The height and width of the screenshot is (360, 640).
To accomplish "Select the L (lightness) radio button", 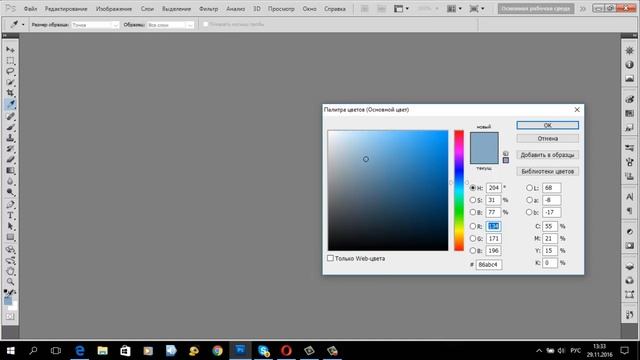I will 529,188.
